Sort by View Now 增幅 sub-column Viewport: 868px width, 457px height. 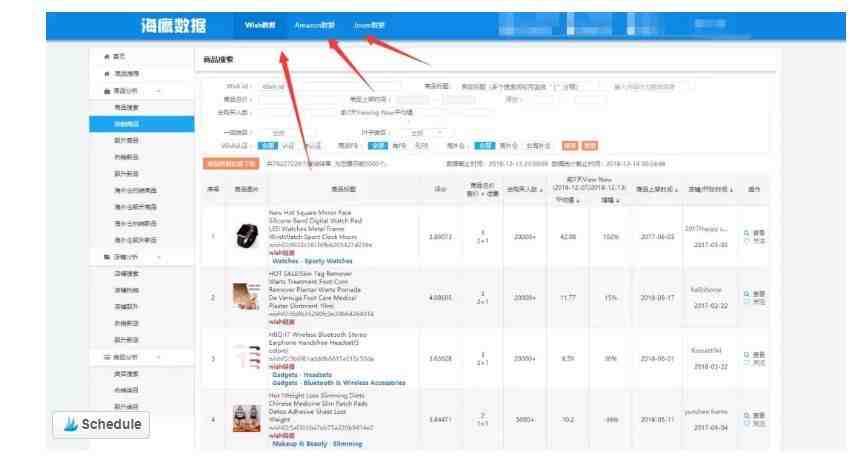[x=611, y=200]
